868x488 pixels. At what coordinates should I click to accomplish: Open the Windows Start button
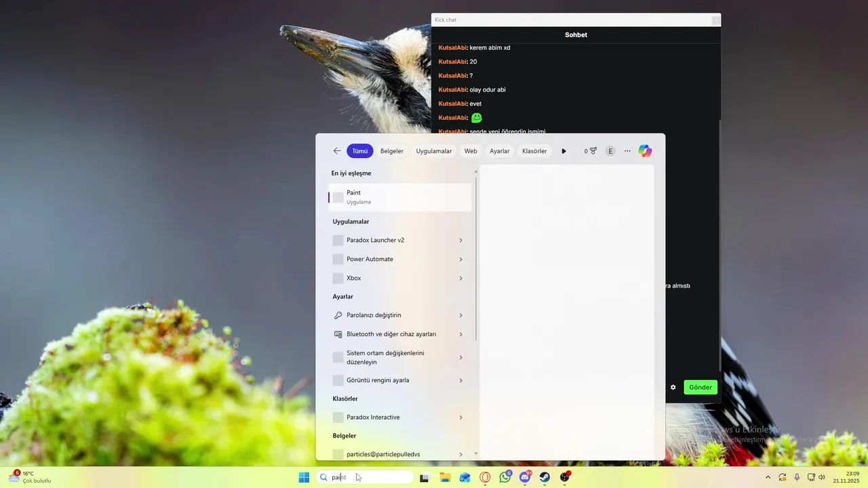[304, 477]
